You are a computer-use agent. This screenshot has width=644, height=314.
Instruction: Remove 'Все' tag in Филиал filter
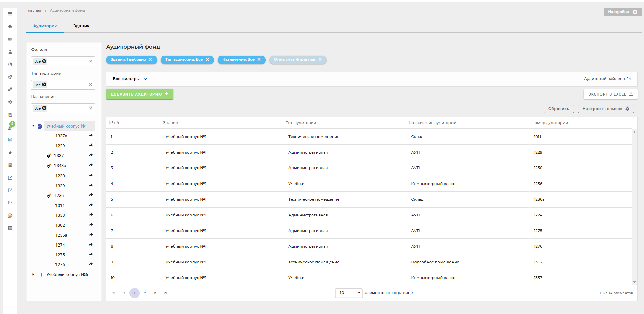[x=44, y=61]
